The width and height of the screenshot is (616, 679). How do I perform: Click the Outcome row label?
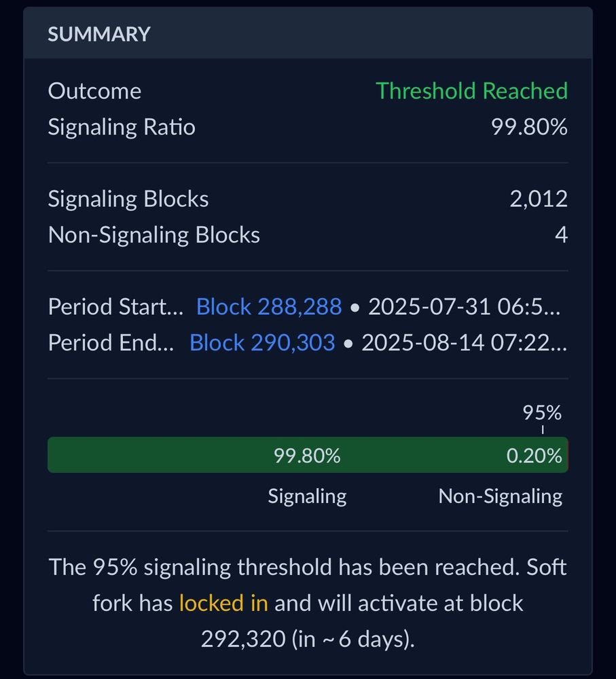tap(94, 91)
